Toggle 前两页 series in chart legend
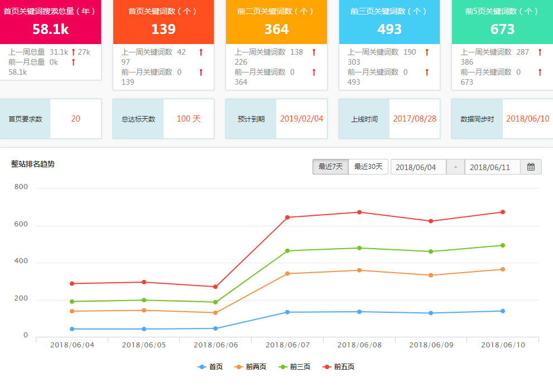 tap(250, 367)
